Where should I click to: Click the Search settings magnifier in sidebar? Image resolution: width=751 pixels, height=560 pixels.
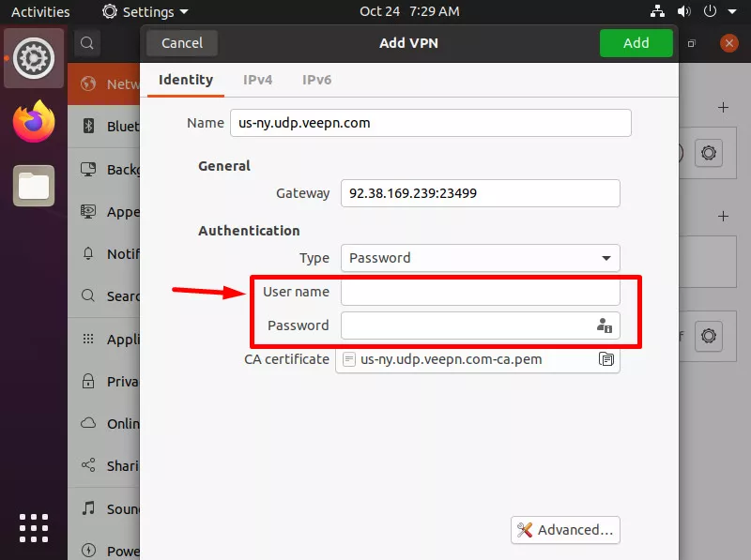(x=88, y=295)
